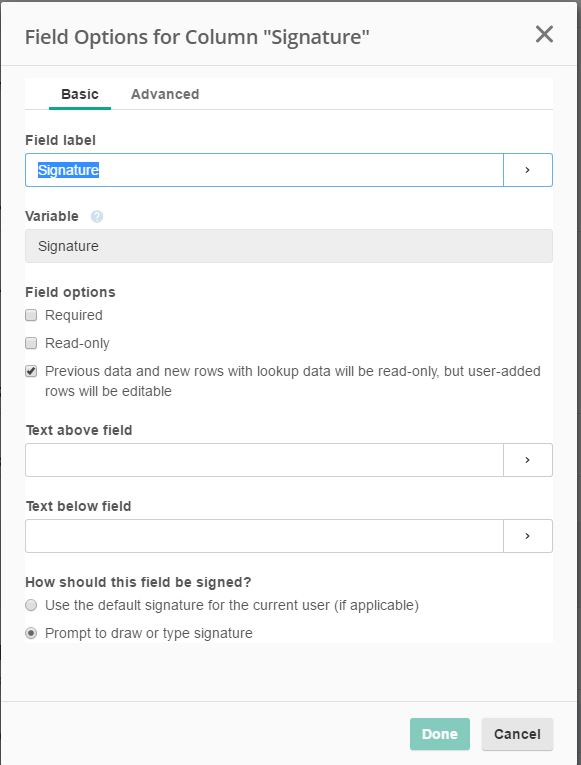
Task: Click the Done button
Action: point(440,734)
